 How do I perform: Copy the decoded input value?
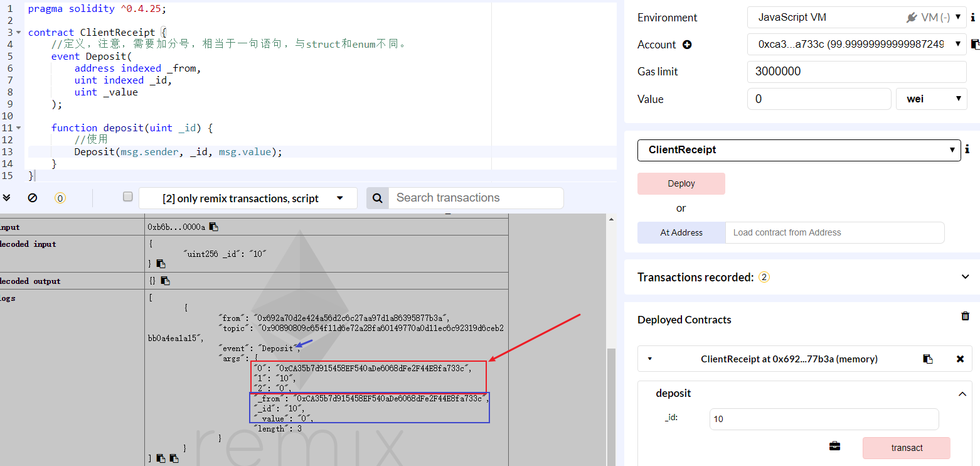161,264
